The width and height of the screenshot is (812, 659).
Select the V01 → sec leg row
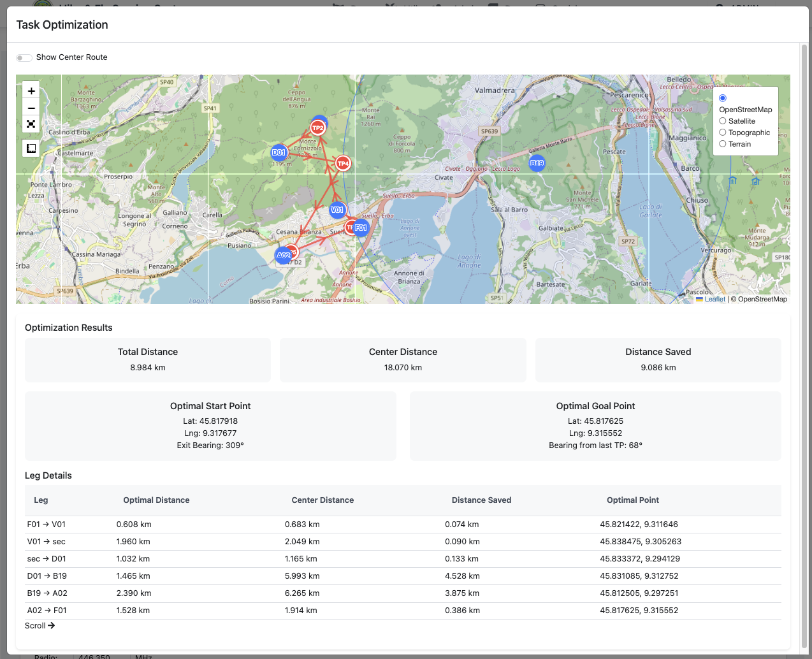click(x=403, y=542)
